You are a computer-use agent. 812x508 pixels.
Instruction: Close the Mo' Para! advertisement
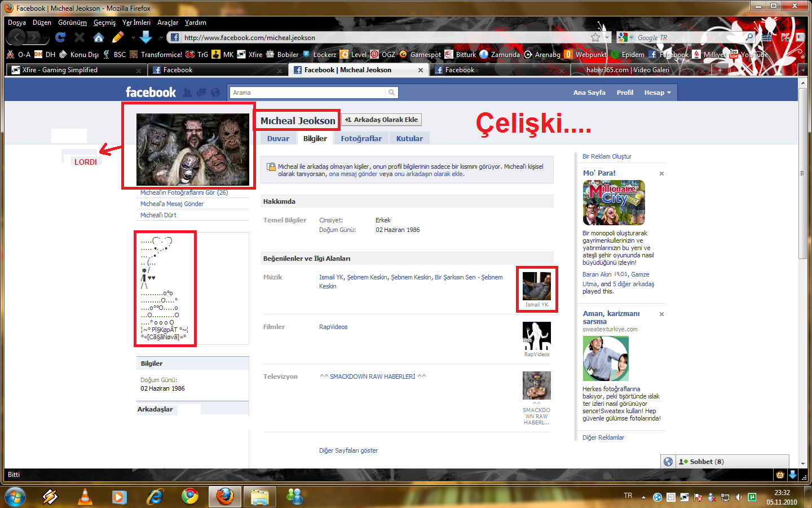click(x=661, y=174)
